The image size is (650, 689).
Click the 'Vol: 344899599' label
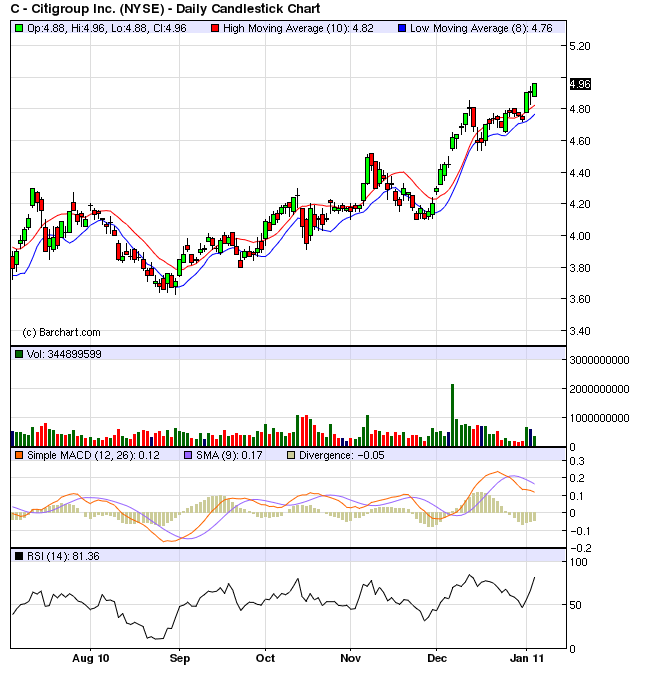64,354
